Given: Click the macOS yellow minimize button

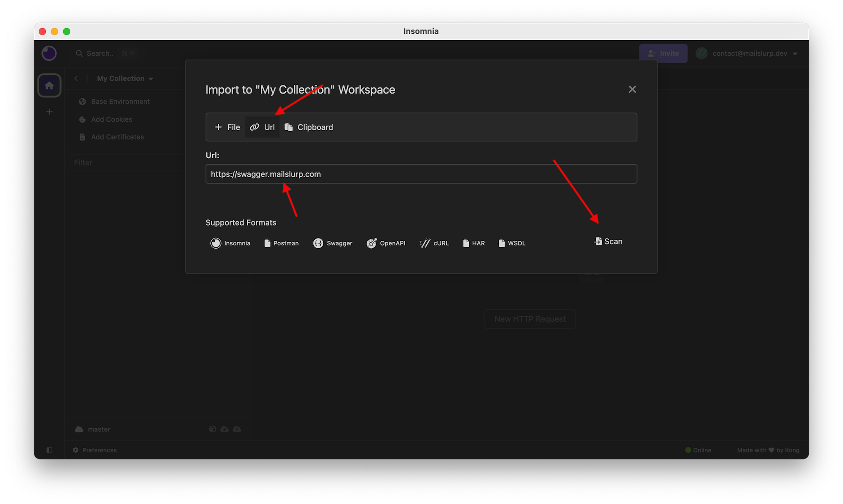Looking at the screenshot, I should [x=54, y=31].
